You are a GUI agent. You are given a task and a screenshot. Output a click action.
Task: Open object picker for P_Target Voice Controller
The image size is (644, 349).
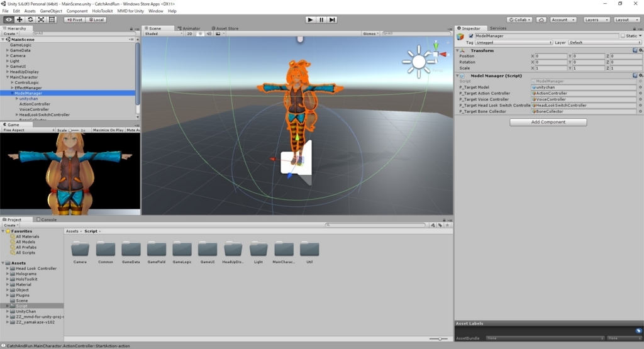[x=640, y=99]
